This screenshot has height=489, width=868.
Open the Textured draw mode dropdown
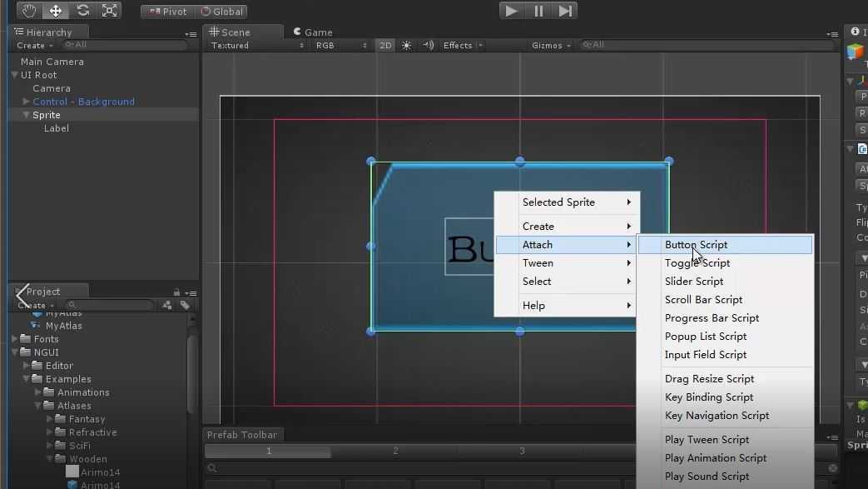257,46
